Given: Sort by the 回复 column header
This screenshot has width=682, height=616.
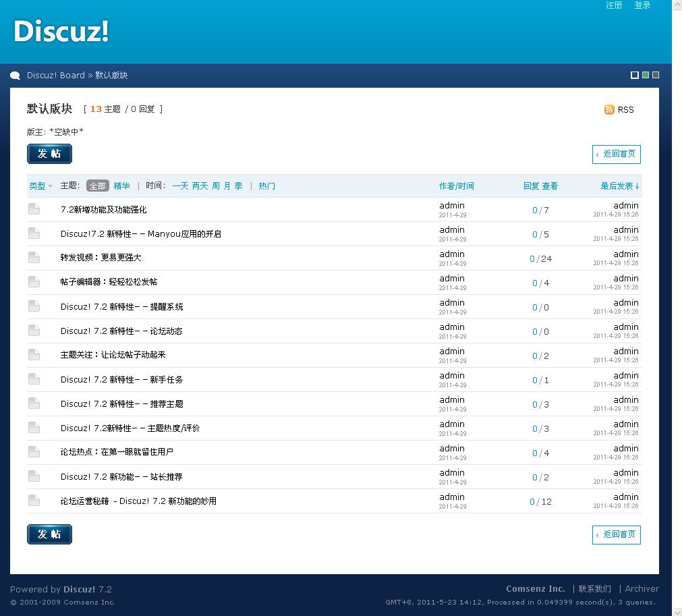Looking at the screenshot, I should coord(531,186).
